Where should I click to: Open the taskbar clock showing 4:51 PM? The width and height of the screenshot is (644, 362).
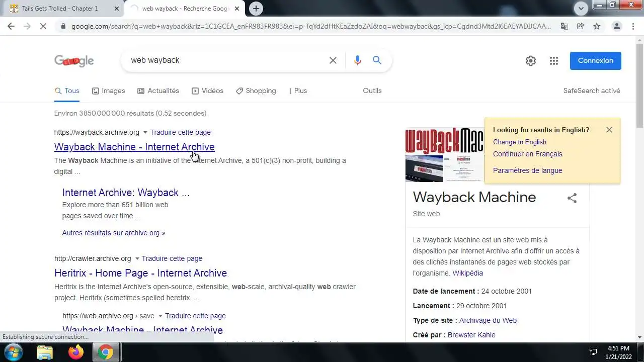coord(618,352)
